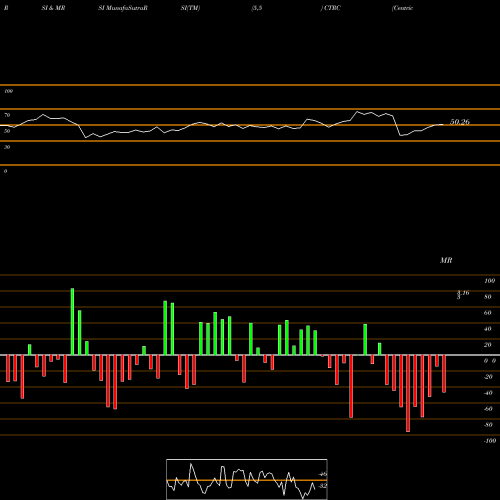This screenshot has height=500, width=500.
Task: Click the 46 value in mini chart
Action: 323,474
